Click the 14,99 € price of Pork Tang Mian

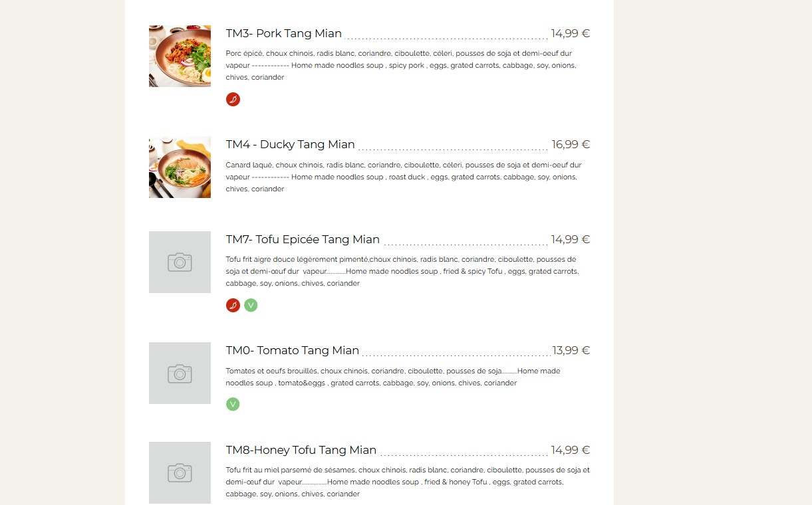pyautogui.click(x=571, y=33)
